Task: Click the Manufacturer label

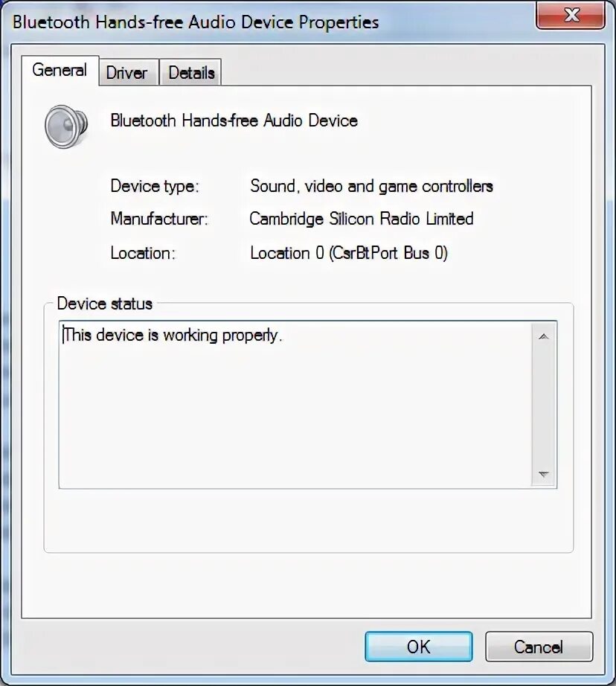Action: click(159, 218)
